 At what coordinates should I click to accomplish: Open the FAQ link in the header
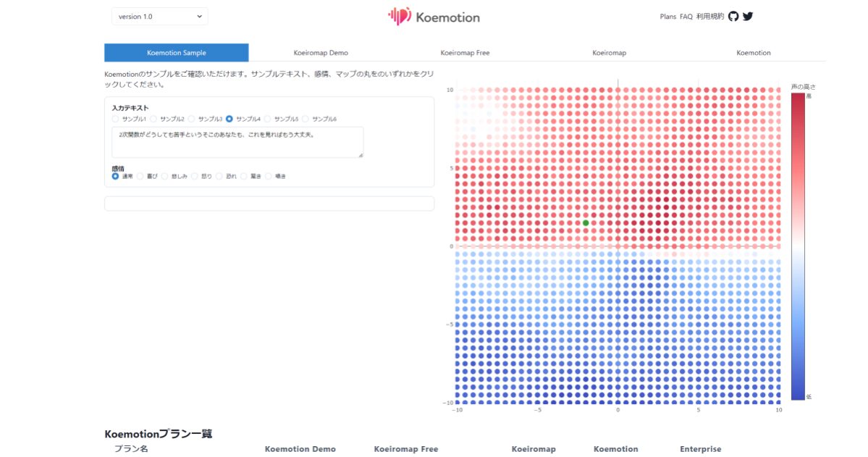tap(686, 17)
